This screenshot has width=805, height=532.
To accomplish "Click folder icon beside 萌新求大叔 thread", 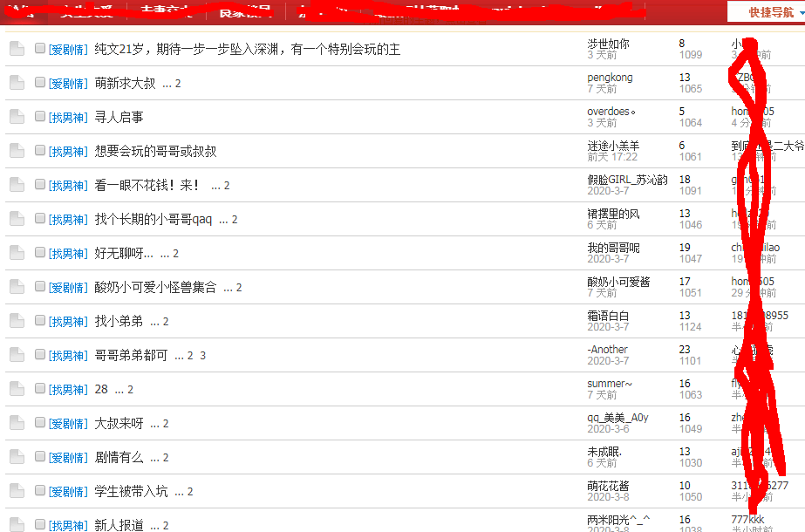I will (17, 83).
